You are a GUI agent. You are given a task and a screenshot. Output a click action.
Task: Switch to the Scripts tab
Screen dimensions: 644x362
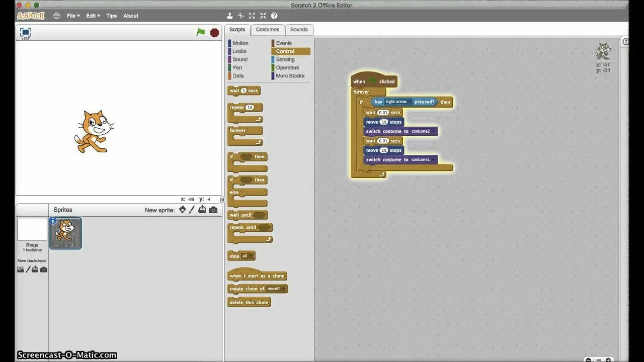click(237, 30)
